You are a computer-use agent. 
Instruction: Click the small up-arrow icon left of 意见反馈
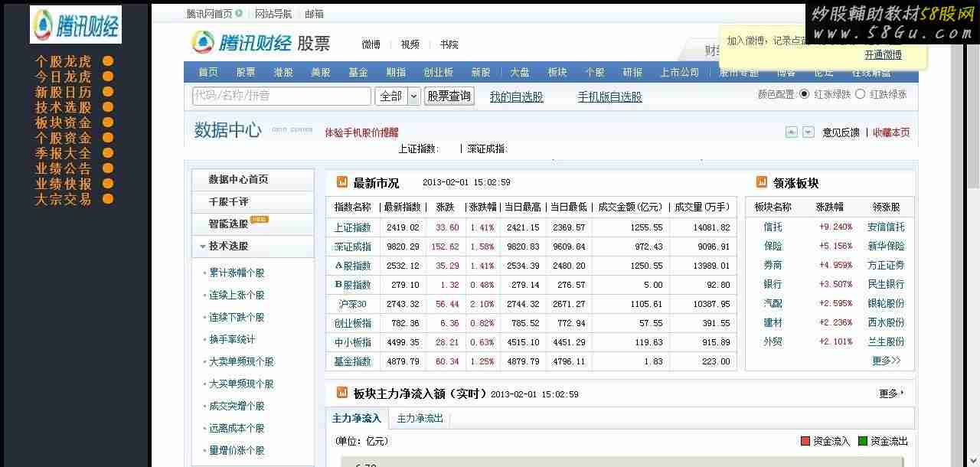(x=792, y=132)
